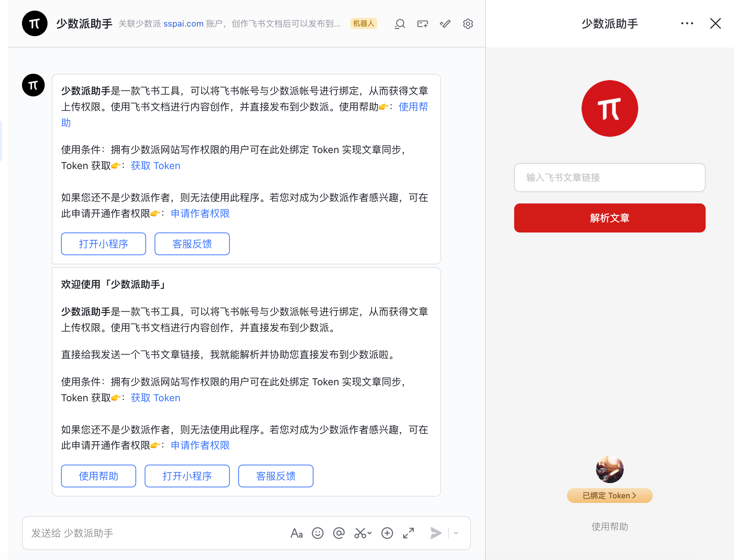
Task: Open the 已绑定 Token badge
Action: 610,495
